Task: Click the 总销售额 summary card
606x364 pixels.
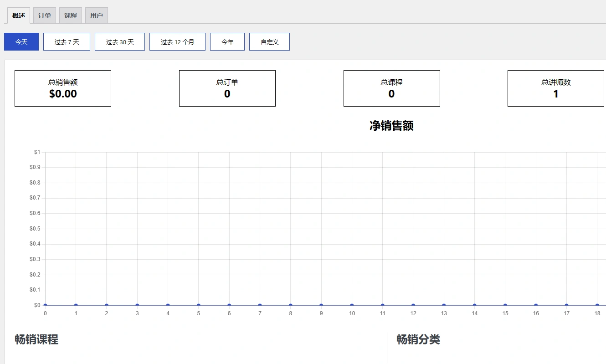Action: 62,88
